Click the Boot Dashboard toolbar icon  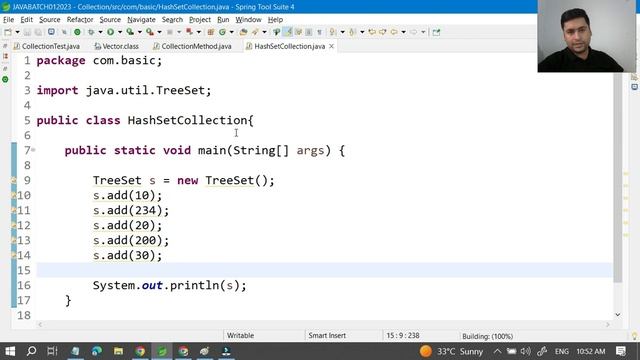point(51,32)
